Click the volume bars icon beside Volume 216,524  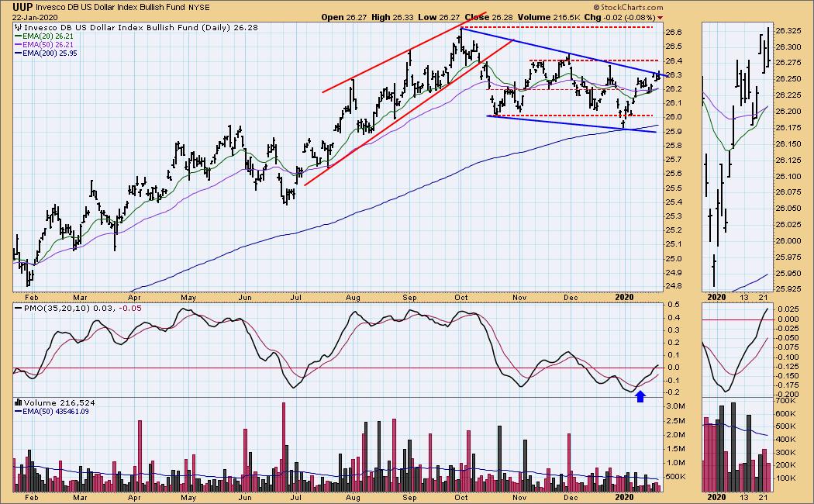pos(19,402)
